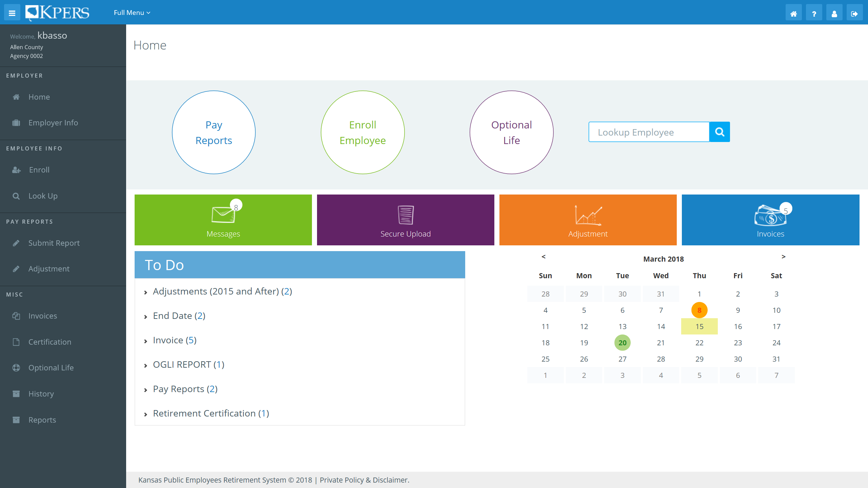Click the Private Policy & Disclaimer link
The height and width of the screenshot is (488, 868).
coord(364,480)
